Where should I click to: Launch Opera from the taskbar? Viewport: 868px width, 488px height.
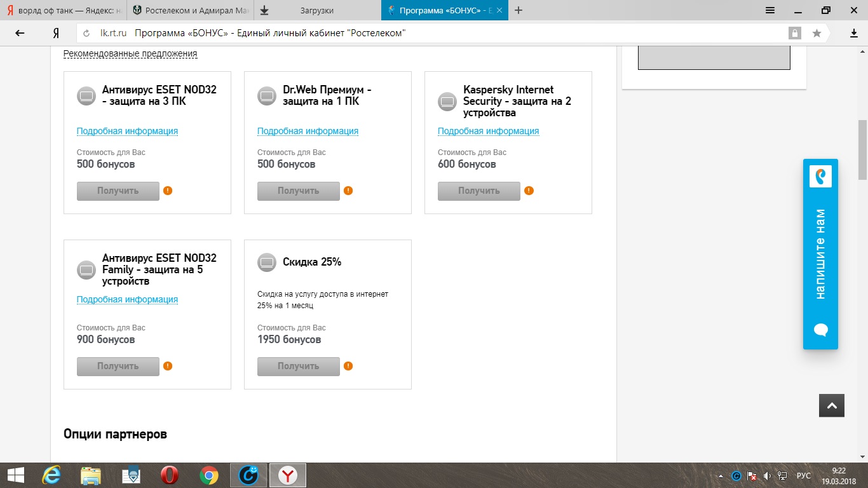pos(169,475)
